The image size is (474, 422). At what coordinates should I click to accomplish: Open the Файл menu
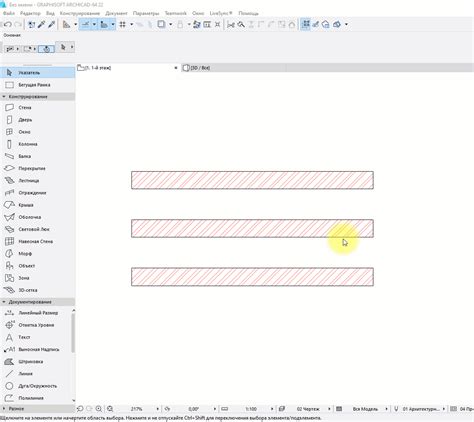[x=9, y=13]
